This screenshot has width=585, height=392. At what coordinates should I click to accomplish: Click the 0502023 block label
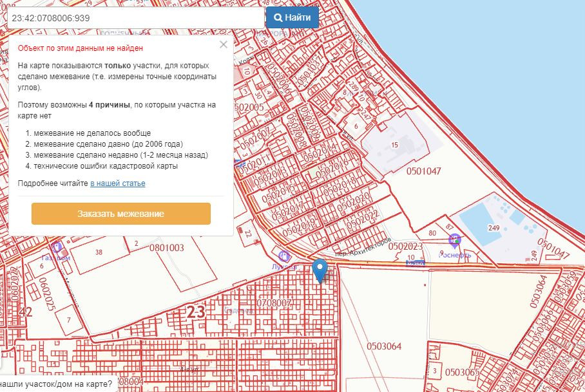tap(405, 247)
